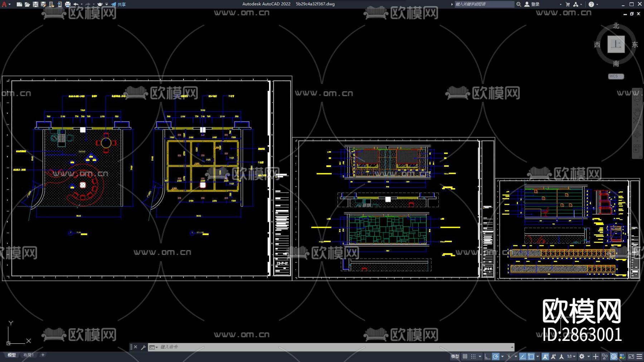Click 南 south on ViewCube compass
Screen dimensions: 644x362
[x=616, y=64]
